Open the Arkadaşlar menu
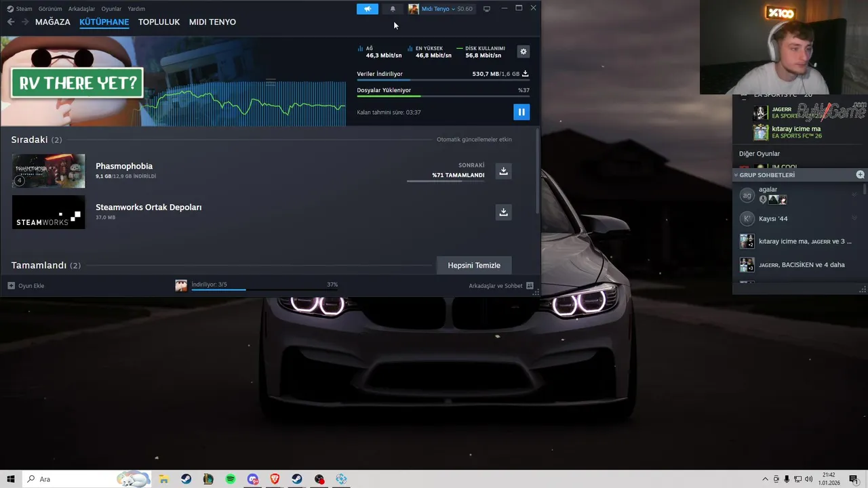 tap(81, 9)
